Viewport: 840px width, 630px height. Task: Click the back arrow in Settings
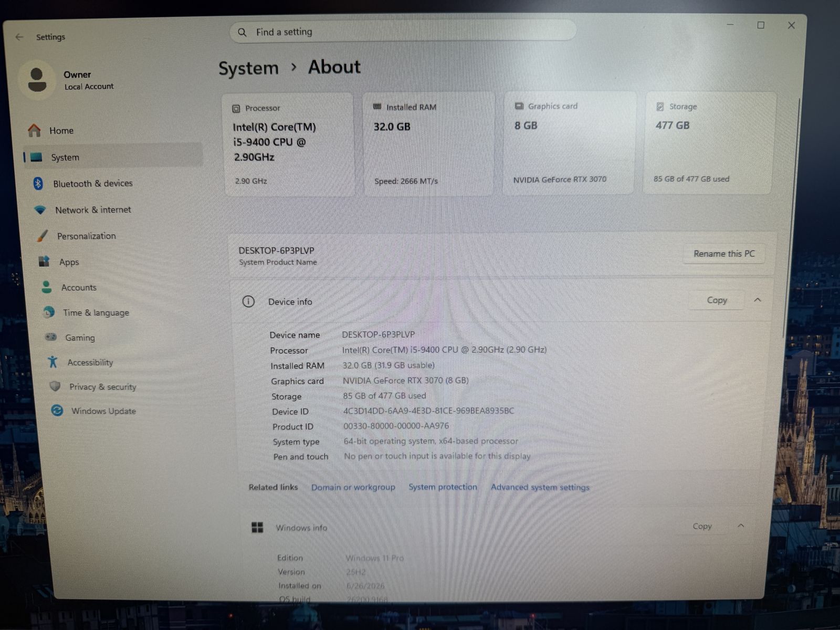click(19, 37)
